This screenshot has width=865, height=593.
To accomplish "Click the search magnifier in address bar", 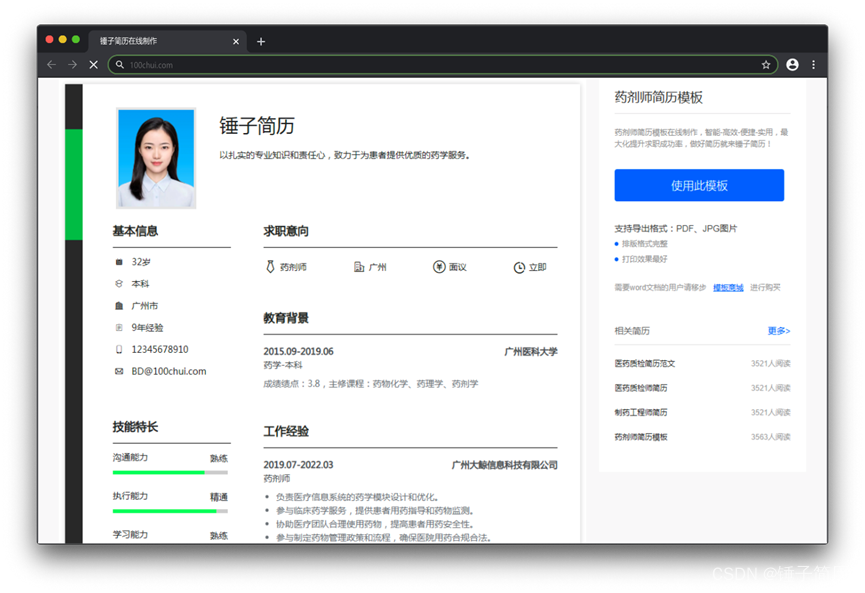I will (120, 65).
